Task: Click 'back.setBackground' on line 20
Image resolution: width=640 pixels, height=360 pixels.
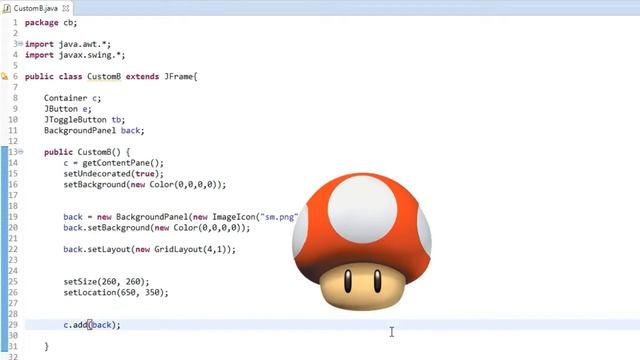Action: [107, 228]
